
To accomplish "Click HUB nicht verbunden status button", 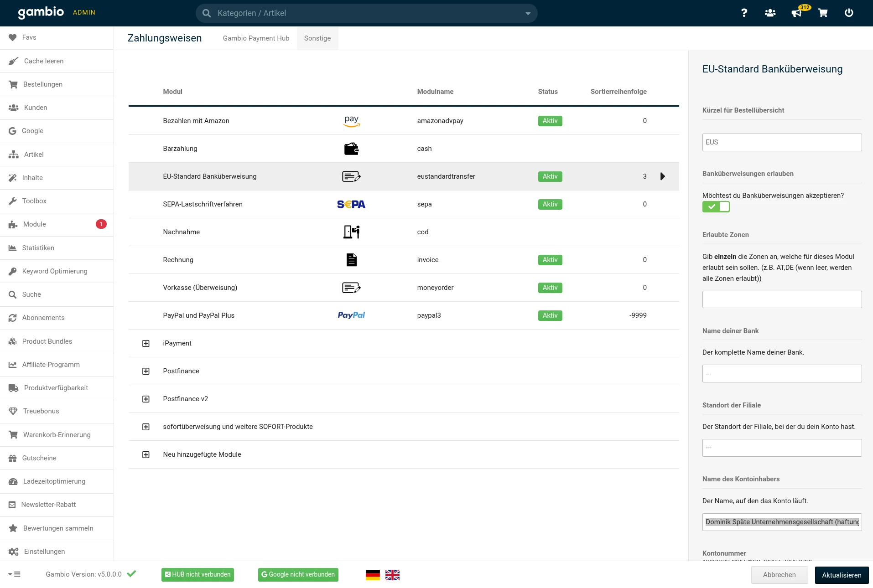I will 197,575.
